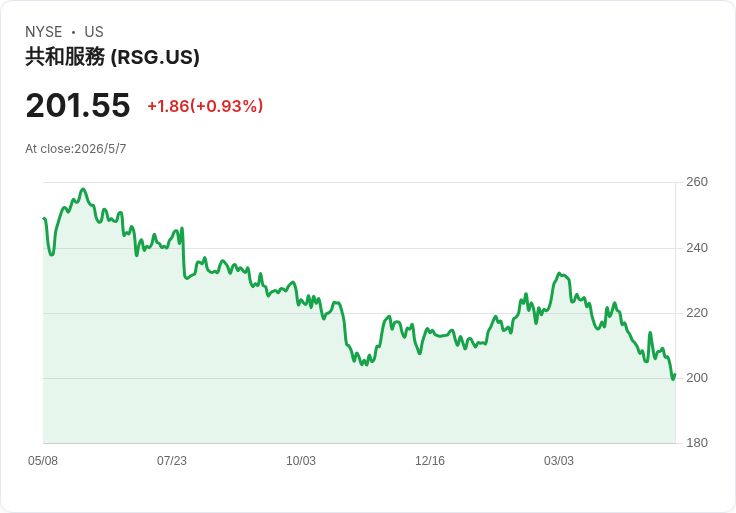Viewport: 736px width, 513px height.
Task: Click the 12/16 date axis label
Action: tap(429, 461)
